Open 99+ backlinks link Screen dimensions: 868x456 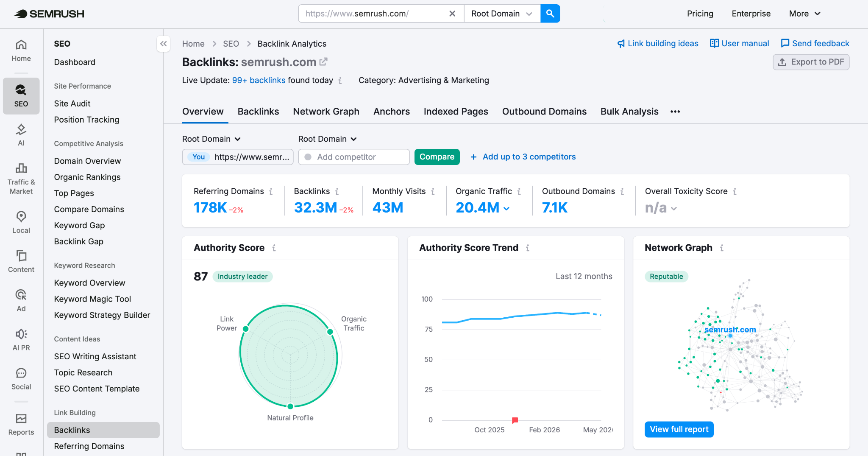click(x=259, y=80)
